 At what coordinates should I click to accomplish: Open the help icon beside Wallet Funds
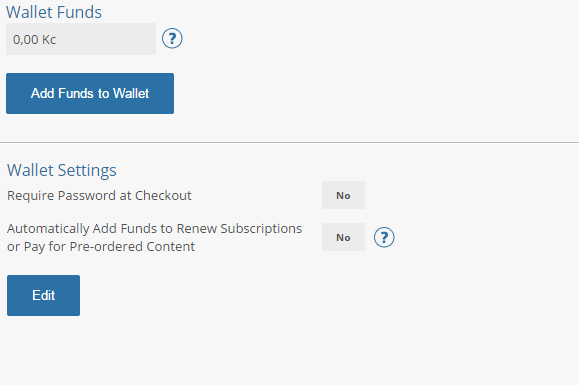[172, 38]
